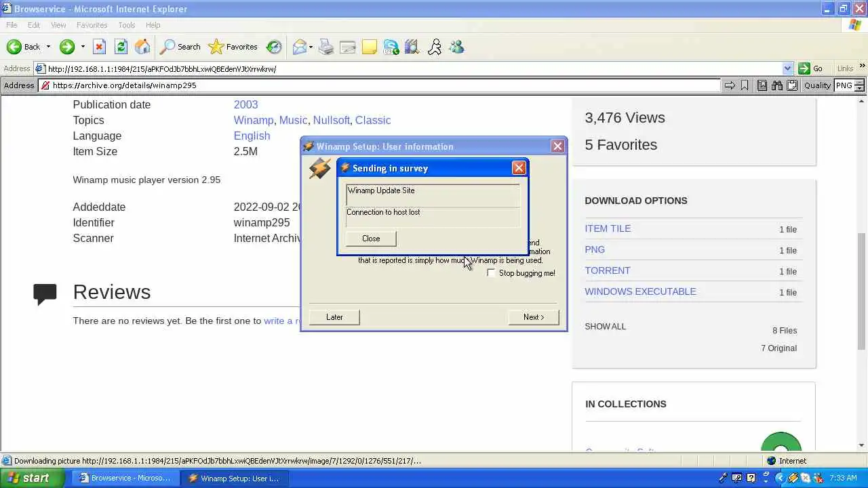Click the Edit page icon next to printer

point(348,47)
